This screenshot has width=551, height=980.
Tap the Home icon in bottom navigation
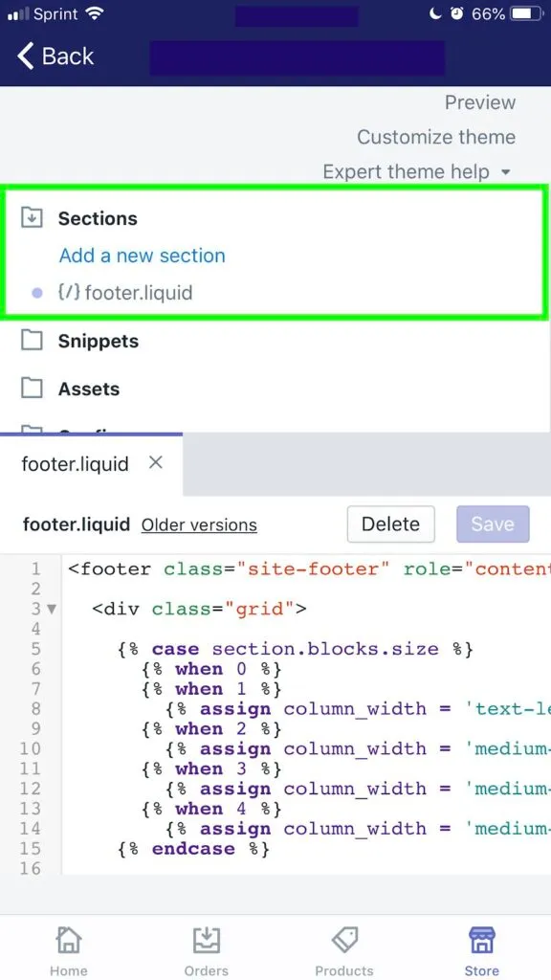click(x=68, y=941)
